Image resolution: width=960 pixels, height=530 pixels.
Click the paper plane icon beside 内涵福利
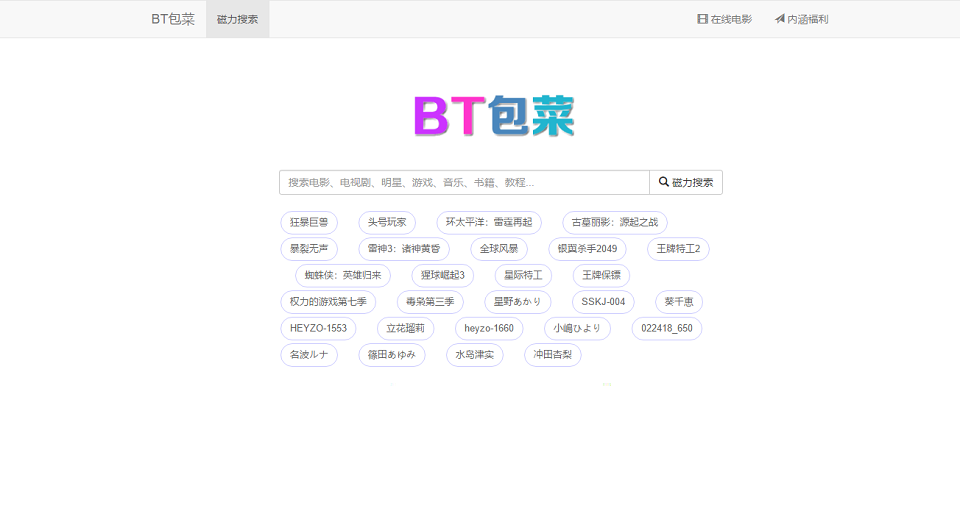[x=779, y=19]
